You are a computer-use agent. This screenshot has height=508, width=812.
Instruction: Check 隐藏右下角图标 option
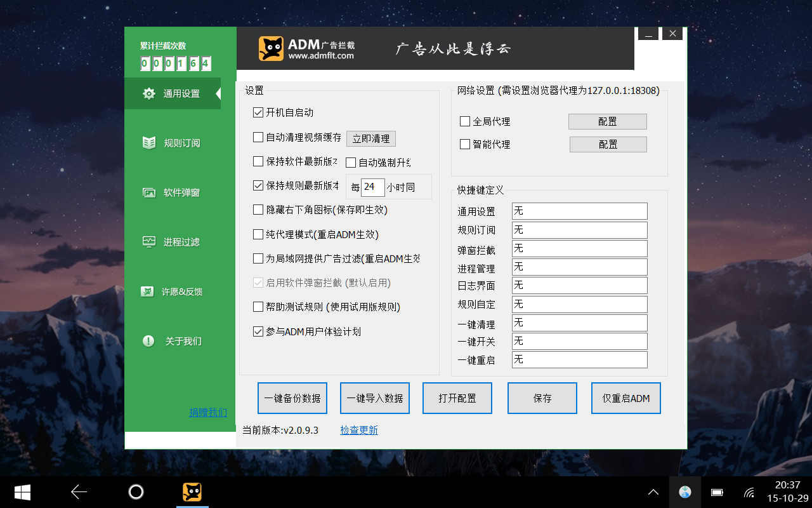(258, 210)
